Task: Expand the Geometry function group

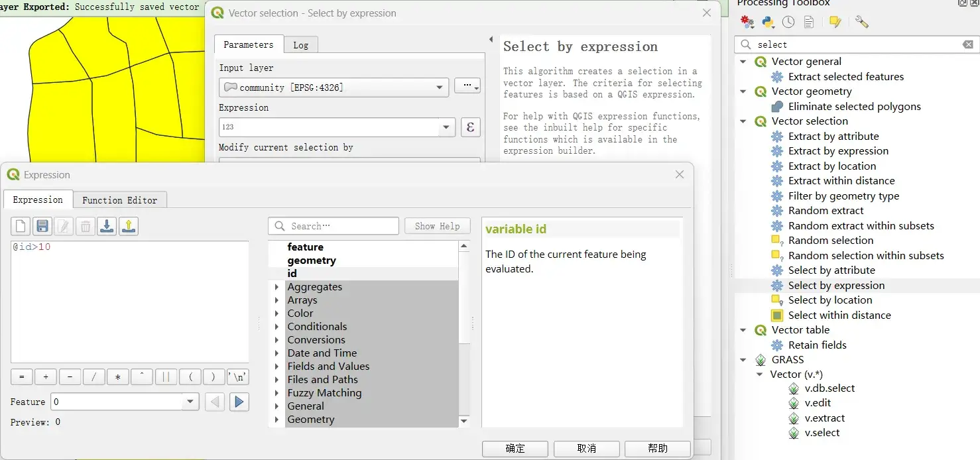Action: [x=277, y=420]
